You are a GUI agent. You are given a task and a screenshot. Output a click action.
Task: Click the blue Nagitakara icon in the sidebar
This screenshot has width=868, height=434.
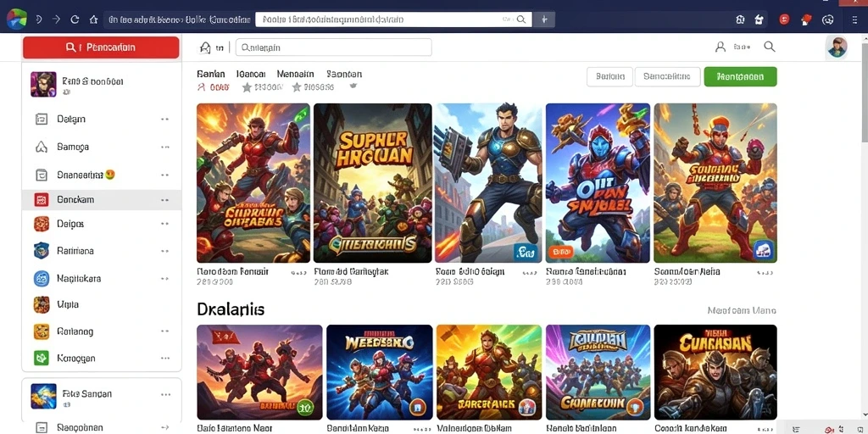tap(42, 278)
